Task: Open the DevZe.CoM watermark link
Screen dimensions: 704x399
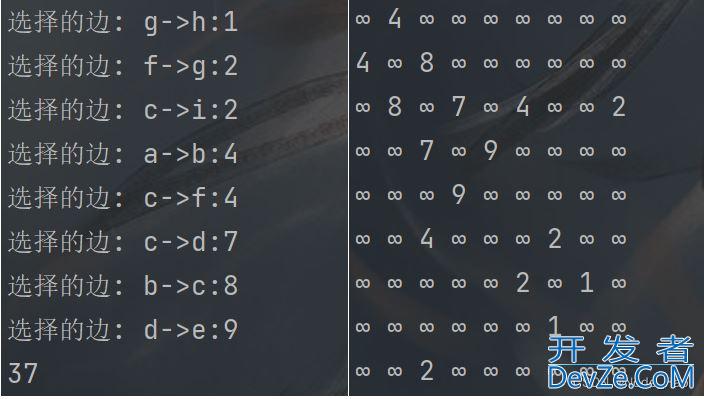Action: (x=620, y=377)
